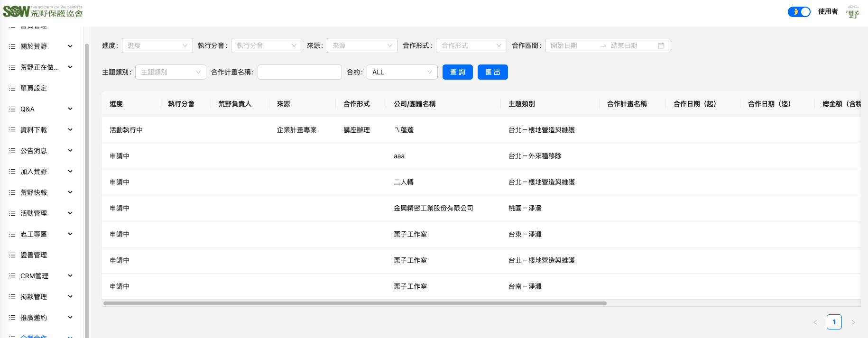This screenshot has height=338, width=868.
Task: Open the 合約 ALL dropdown
Action: [402, 72]
